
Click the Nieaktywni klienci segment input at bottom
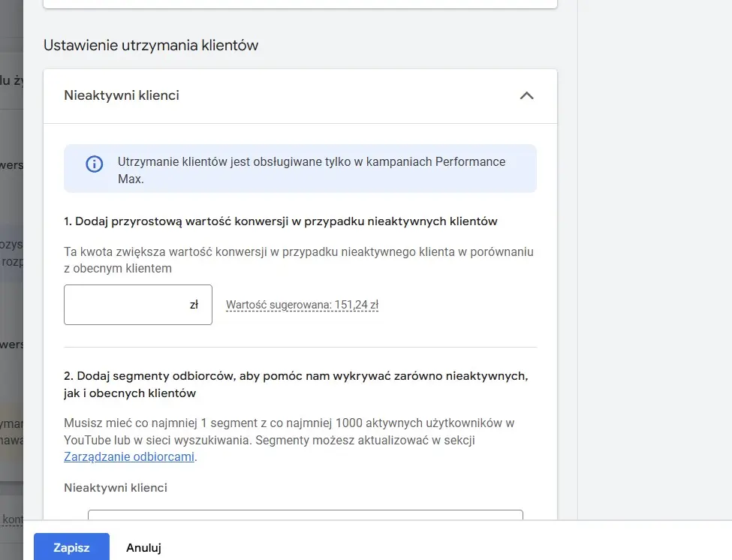(305, 518)
